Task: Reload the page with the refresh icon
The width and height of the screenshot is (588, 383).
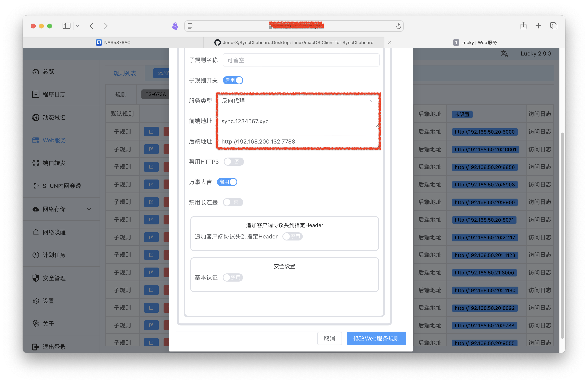Action: point(398,26)
